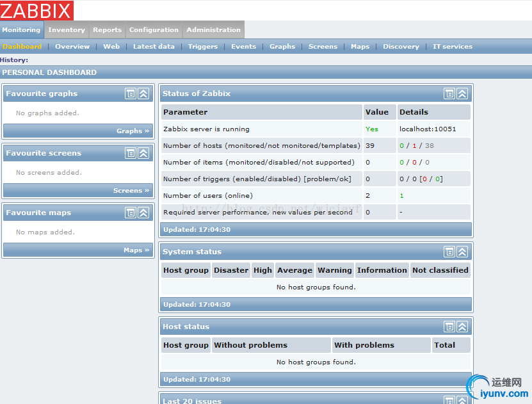Image resolution: width=532 pixels, height=404 pixels.
Task: Collapse the Favourite maps widget
Action: [143, 213]
